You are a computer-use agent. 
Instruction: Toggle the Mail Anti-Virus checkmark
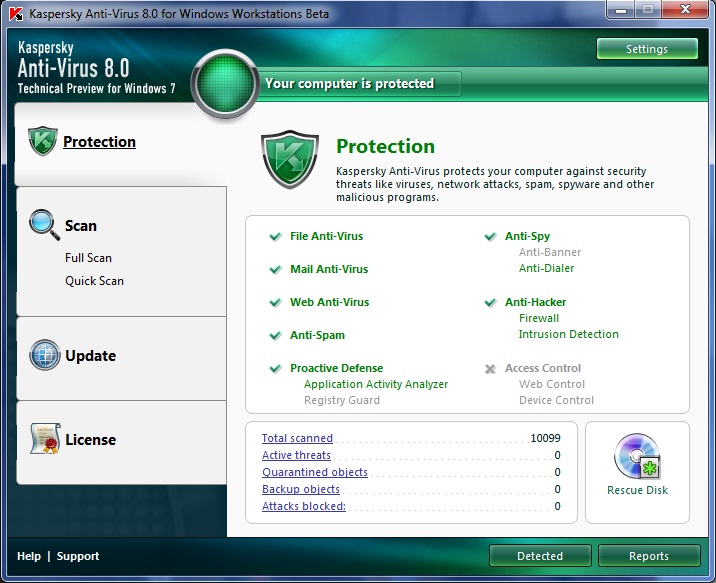(275, 269)
